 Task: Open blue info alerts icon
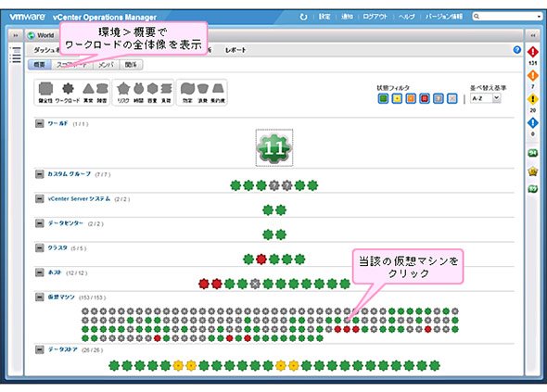pyautogui.click(x=533, y=122)
